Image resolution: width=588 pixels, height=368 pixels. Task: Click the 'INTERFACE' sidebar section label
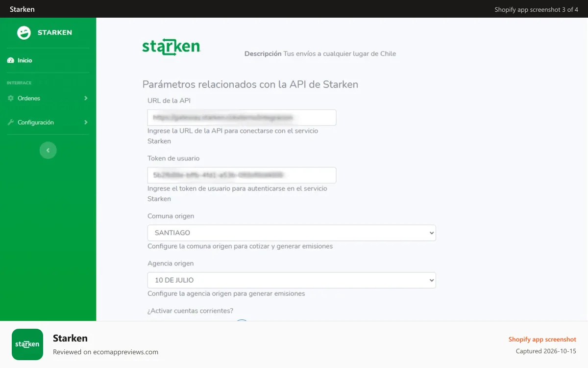coord(19,83)
